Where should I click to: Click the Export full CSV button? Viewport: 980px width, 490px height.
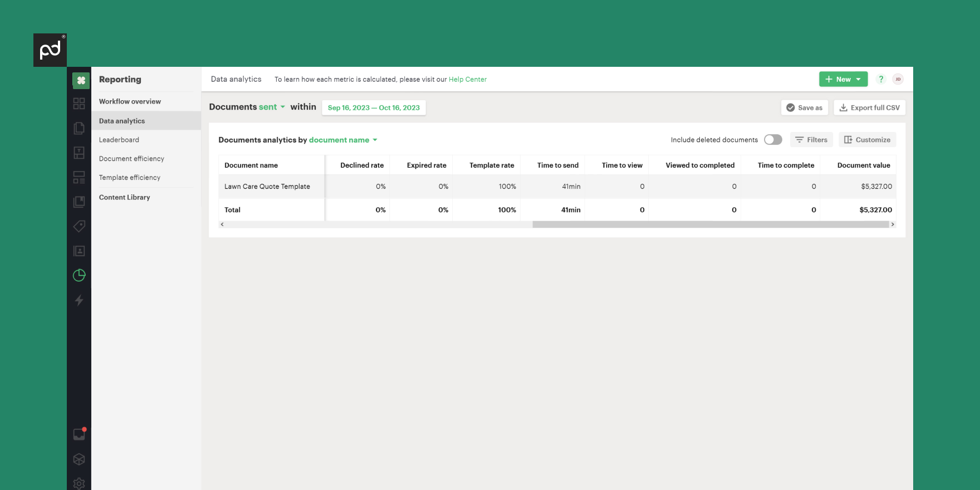(869, 107)
